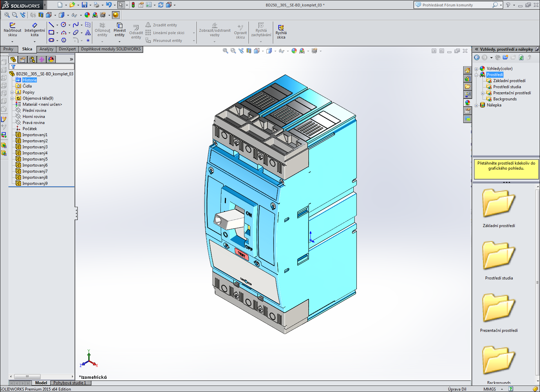Screen dimensions: 540x392
Task: Pin the Vzhledy, prostředí a nálepky panel
Action: coord(537,49)
